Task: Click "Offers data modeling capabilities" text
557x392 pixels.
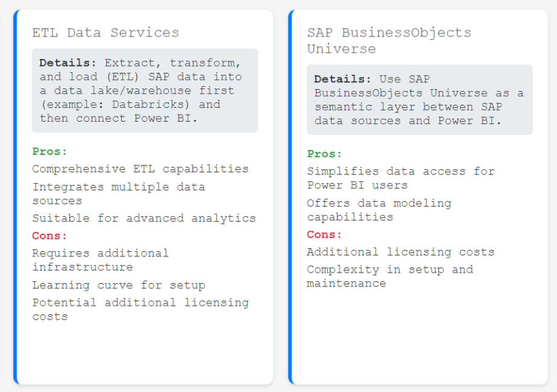Action: point(379,210)
